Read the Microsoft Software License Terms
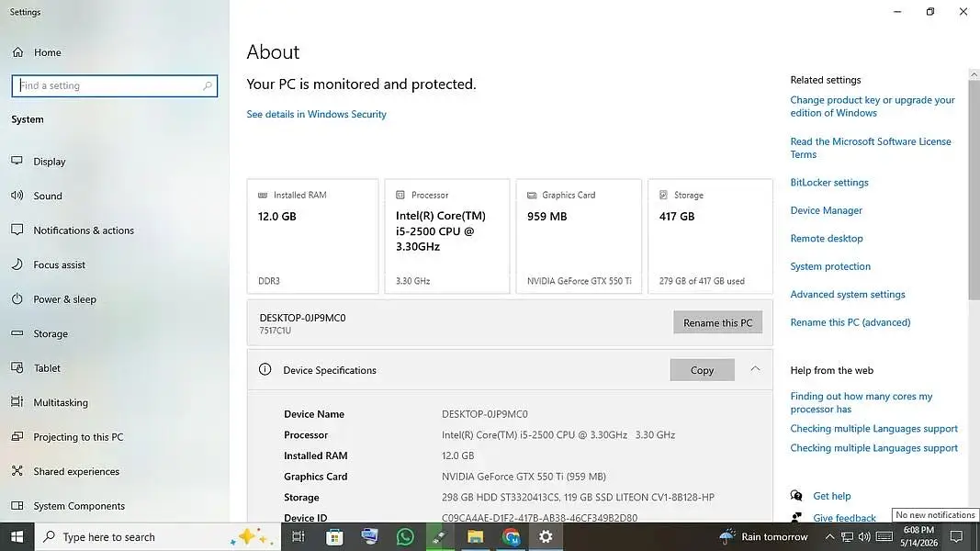This screenshot has width=980, height=551. (x=870, y=148)
